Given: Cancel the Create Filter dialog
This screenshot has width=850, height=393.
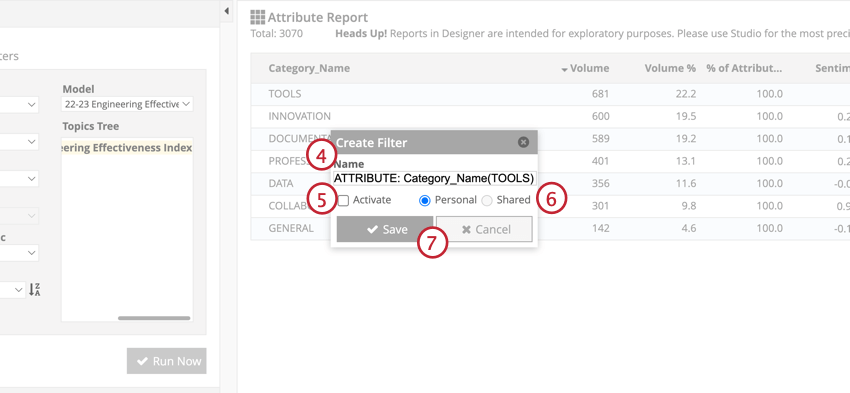Looking at the screenshot, I should point(484,229).
